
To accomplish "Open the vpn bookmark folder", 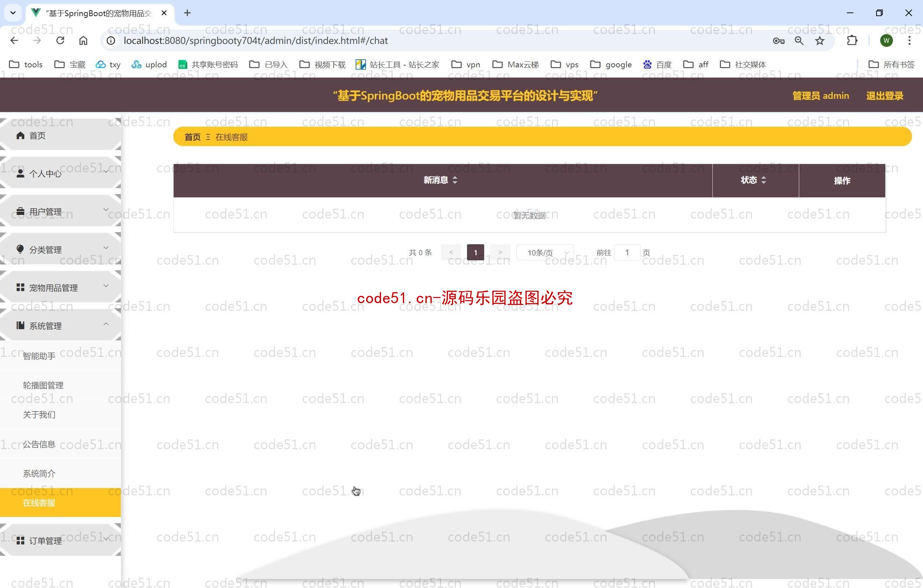I will tap(465, 64).
